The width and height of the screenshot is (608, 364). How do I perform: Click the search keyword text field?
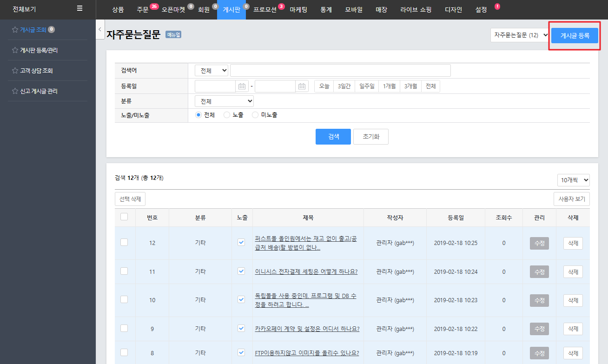[340, 71]
